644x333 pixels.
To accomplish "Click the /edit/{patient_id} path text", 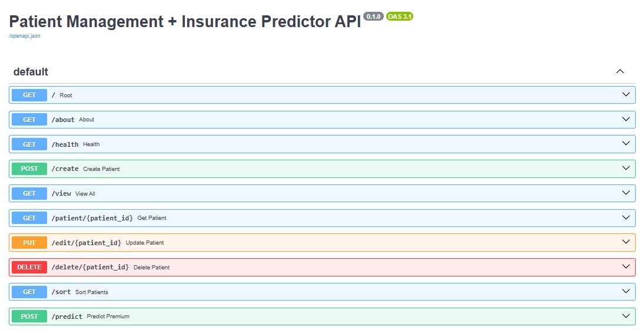I will click(86, 243).
